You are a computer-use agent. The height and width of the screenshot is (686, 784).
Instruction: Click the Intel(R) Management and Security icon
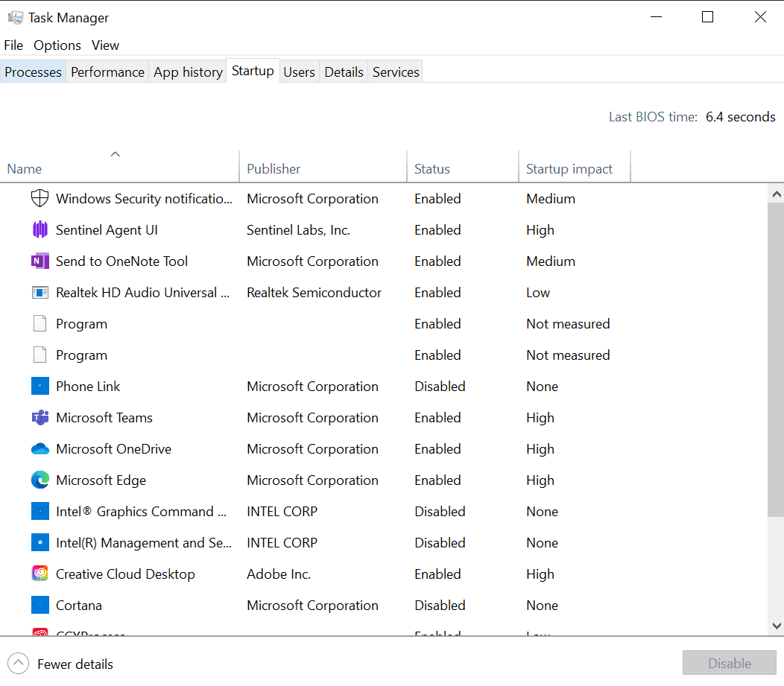pyautogui.click(x=40, y=542)
